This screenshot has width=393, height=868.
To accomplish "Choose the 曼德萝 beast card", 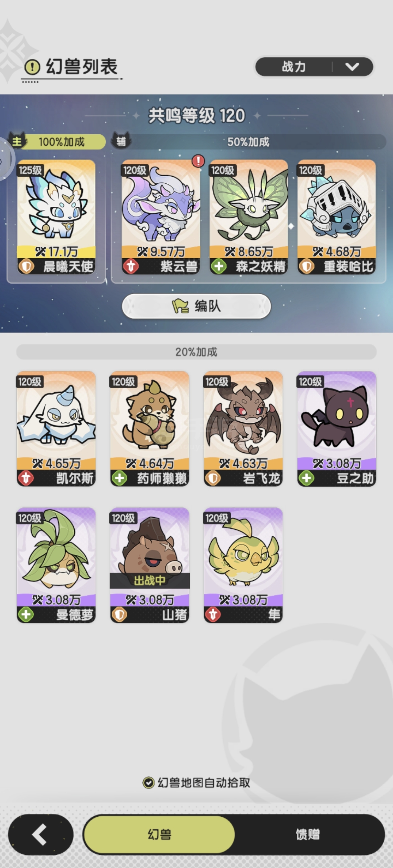I will [x=56, y=565].
